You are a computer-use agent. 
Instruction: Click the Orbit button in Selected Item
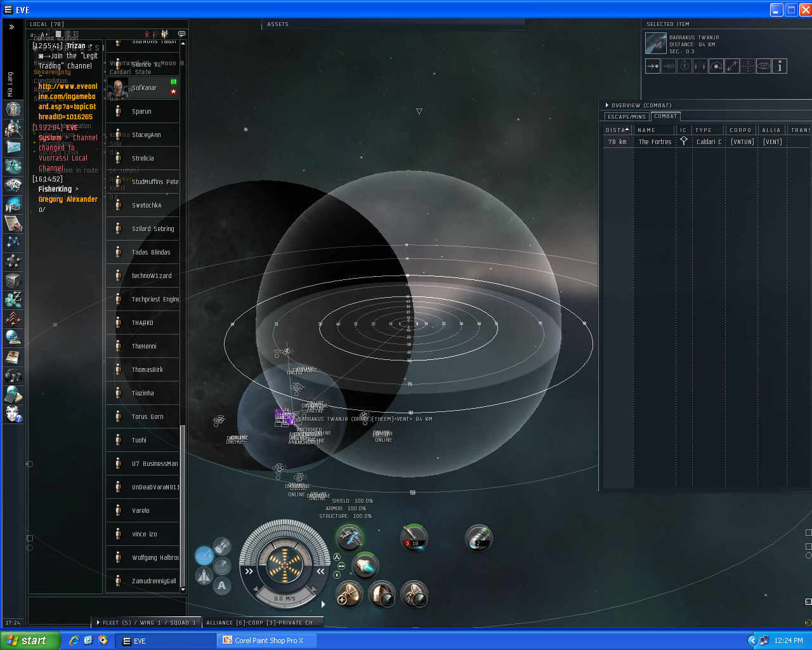point(716,65)
